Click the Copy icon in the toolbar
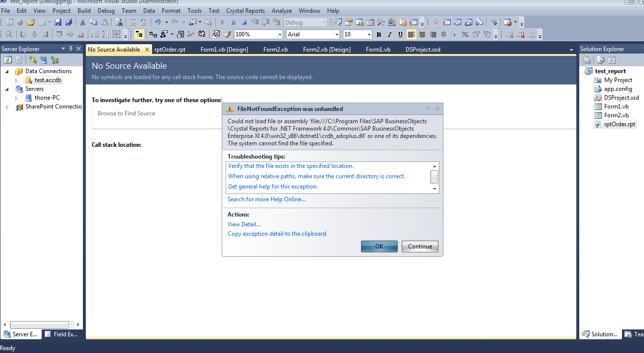The height and width of the screenshot is (353, 644). (x=93, y=22)
